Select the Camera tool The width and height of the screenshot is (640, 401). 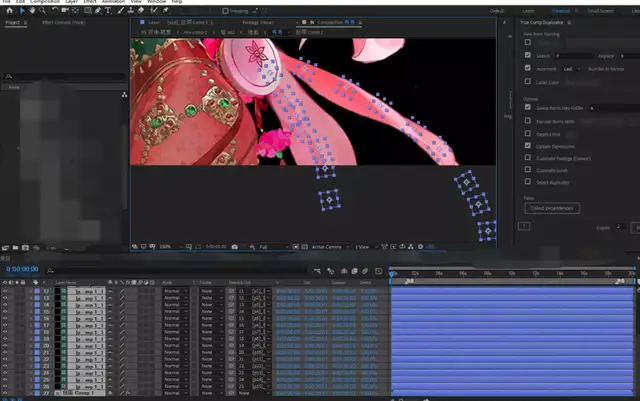65,11
